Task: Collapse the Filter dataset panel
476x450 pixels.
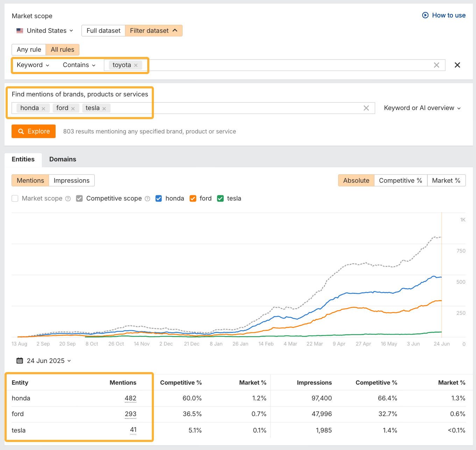Action: (x=154, y=30)
